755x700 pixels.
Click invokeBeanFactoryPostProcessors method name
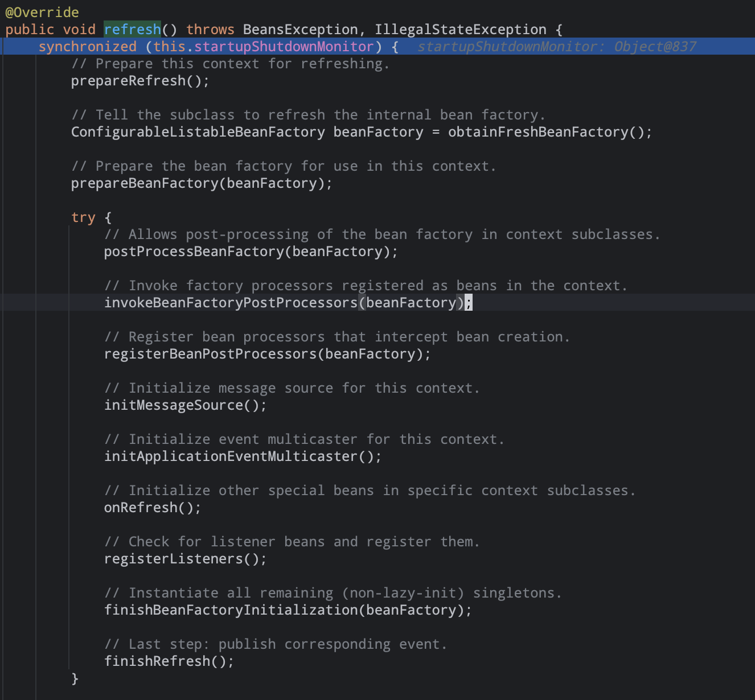231,303
